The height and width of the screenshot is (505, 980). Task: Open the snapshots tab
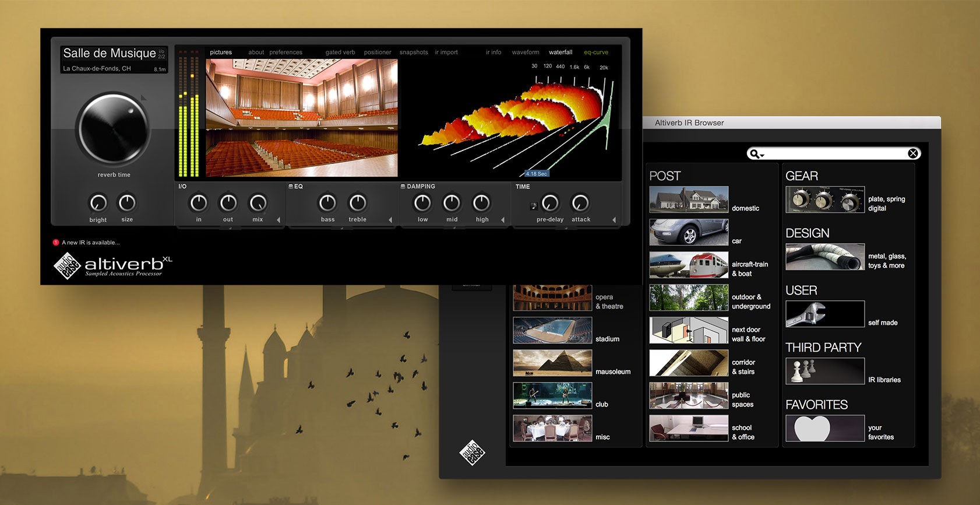pyautogui.click(x=414, y=52)
